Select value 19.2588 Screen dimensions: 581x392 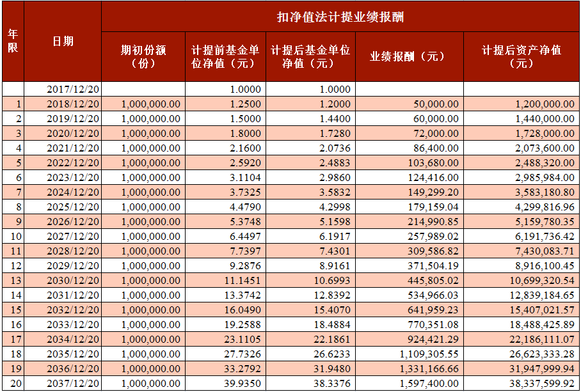tap(225, 325)
